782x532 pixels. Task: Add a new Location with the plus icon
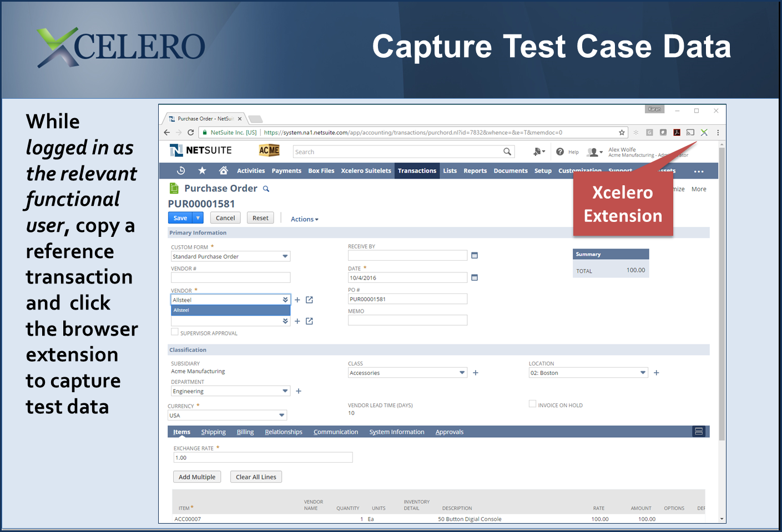[x=657, y=373]
